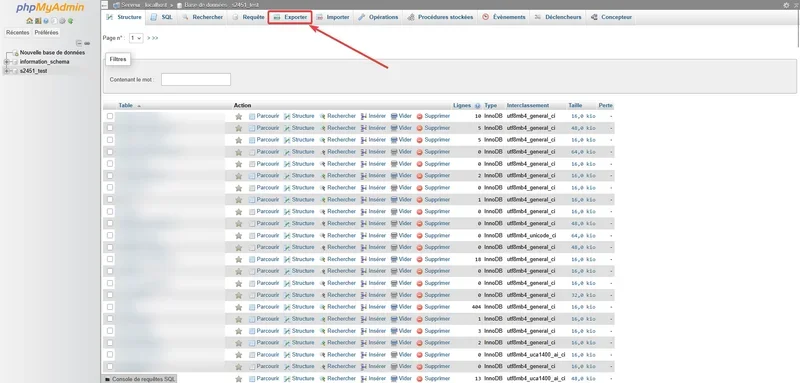Viewport: 800px width, 383px height.
Task: Check the first 0-row table sized 64,0 kio
Action: [110, 151]
